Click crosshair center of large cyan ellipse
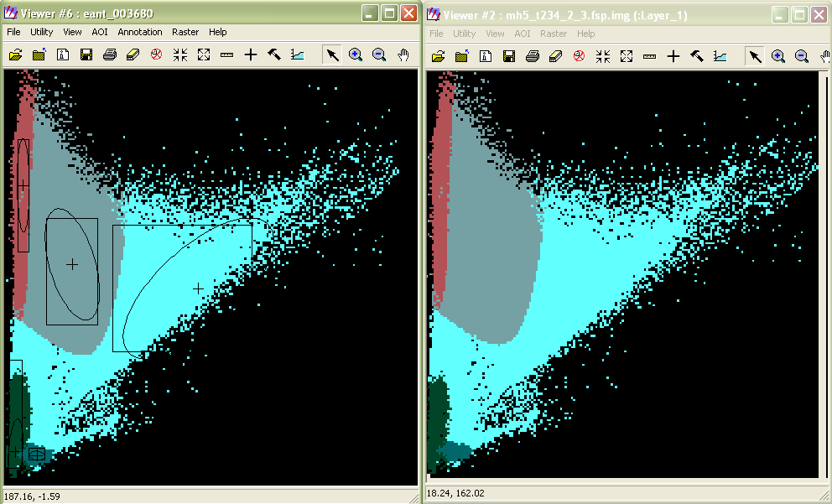This screenshot has height=504, width=832. 198,288
